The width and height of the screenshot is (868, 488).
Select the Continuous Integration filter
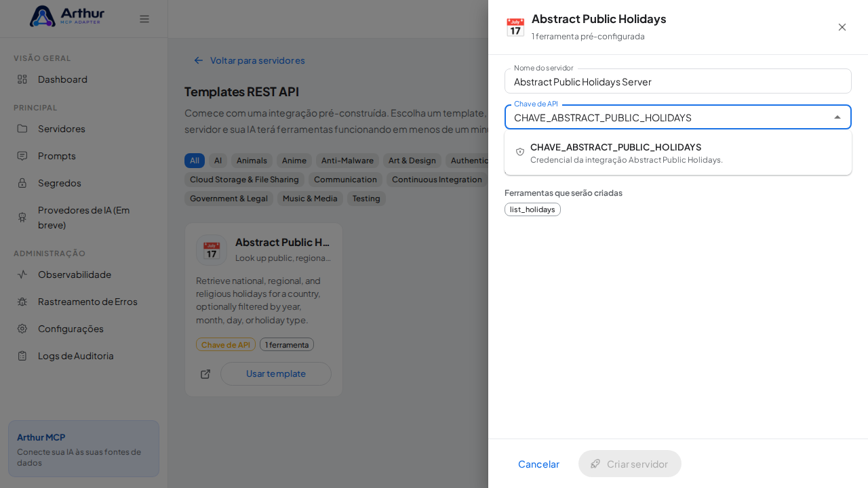pyautogui.click(x=438, y=180)
